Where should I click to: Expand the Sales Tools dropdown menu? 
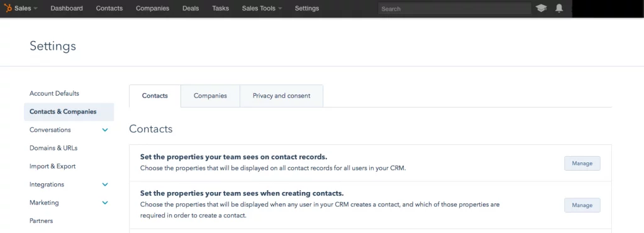coord(262,8)
